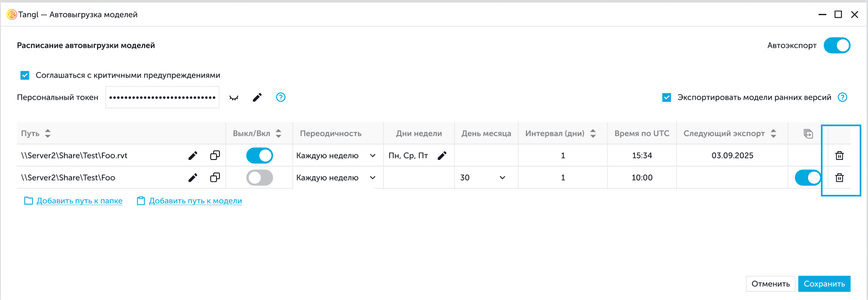This screenshot has width=868, height=300.
Task: Turn off the Автоэкспорт switch
Action: pyautogui.click(x=836, y=45)
